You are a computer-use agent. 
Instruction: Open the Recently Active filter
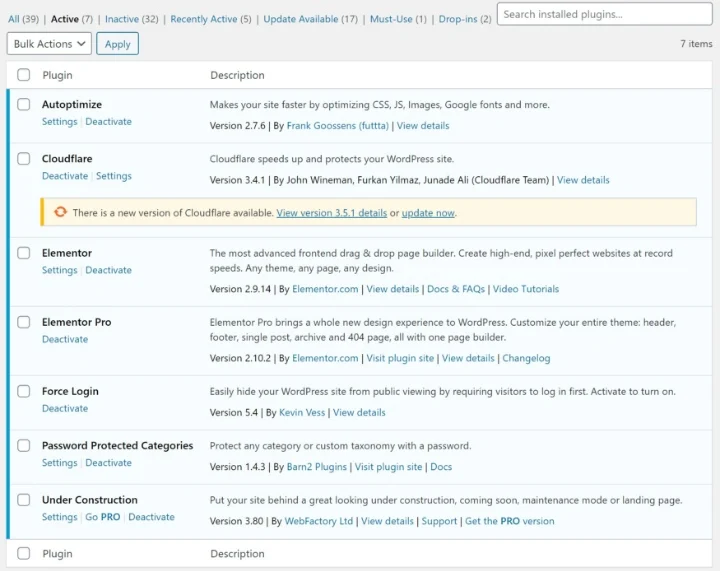pos(204,19)
